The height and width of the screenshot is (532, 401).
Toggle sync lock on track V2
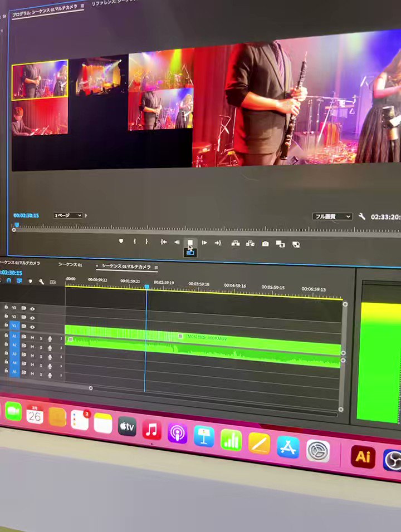[x=24, y=317]
